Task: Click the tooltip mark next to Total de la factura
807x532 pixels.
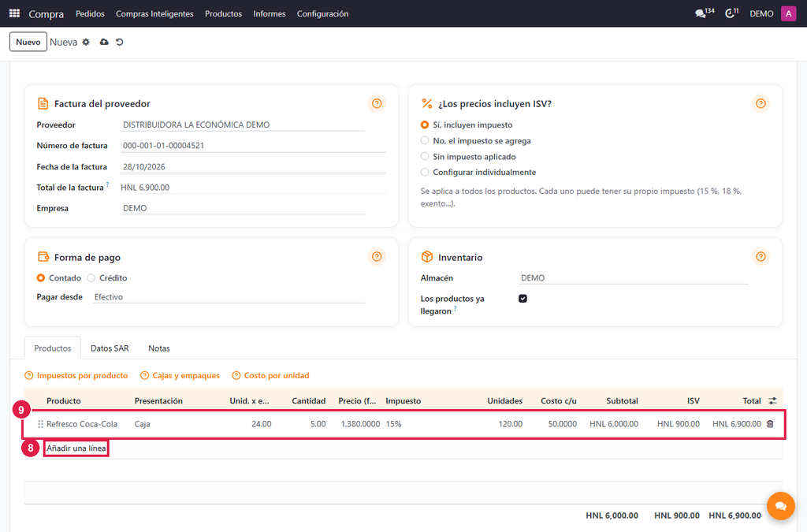Action: tap(107, 184)
